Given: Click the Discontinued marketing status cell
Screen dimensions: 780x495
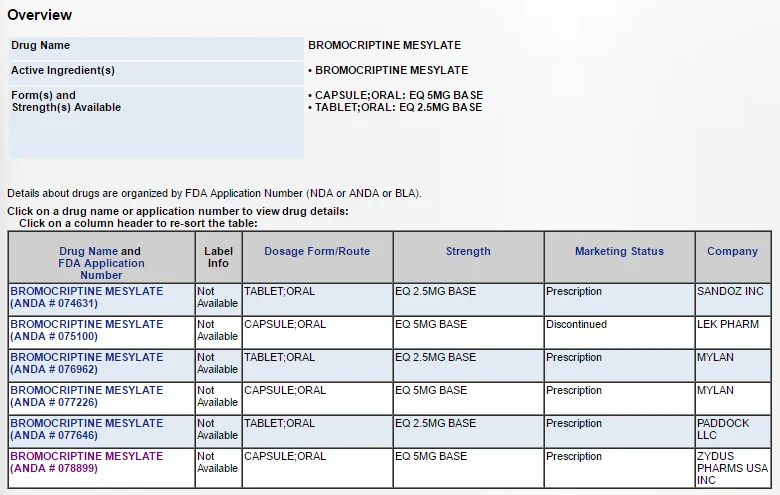Looking at the screenshot, I should click(619, 332).
